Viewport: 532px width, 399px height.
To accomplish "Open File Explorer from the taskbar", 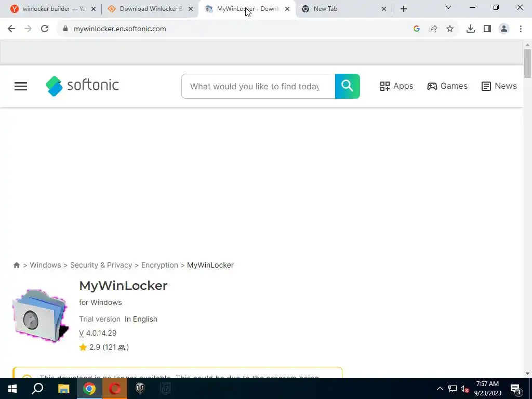I will (x=63, y=389).
